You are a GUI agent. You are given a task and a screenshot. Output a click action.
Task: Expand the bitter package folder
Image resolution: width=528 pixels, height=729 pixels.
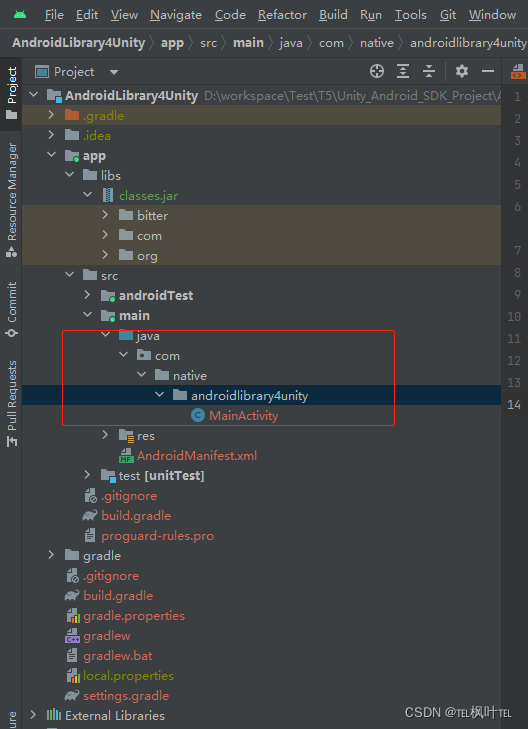[x=105, y=215]
